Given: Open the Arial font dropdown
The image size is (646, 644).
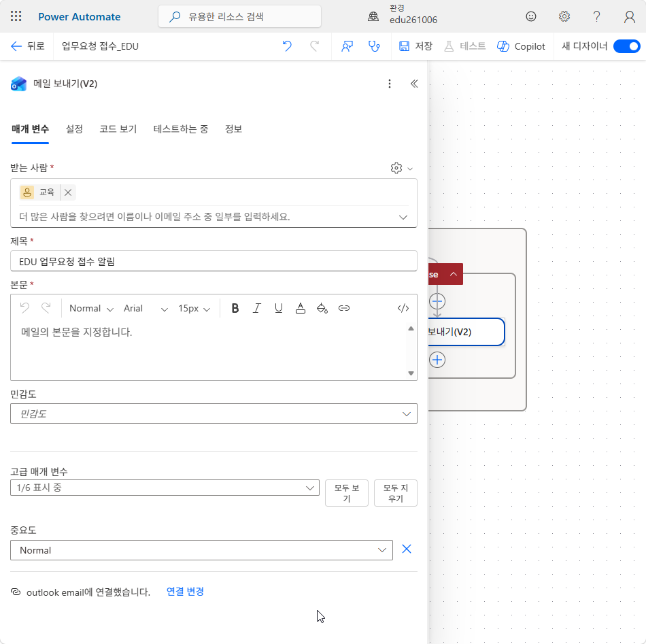Looking at the screenshot, I should (x=146, y=308).
